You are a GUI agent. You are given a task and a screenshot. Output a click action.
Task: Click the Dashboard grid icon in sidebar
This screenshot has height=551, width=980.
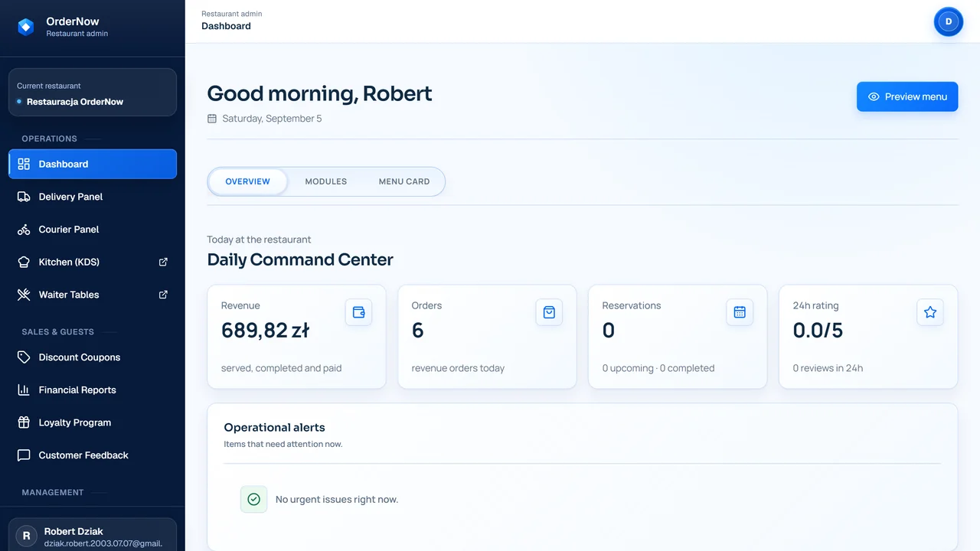coord(24,164)
